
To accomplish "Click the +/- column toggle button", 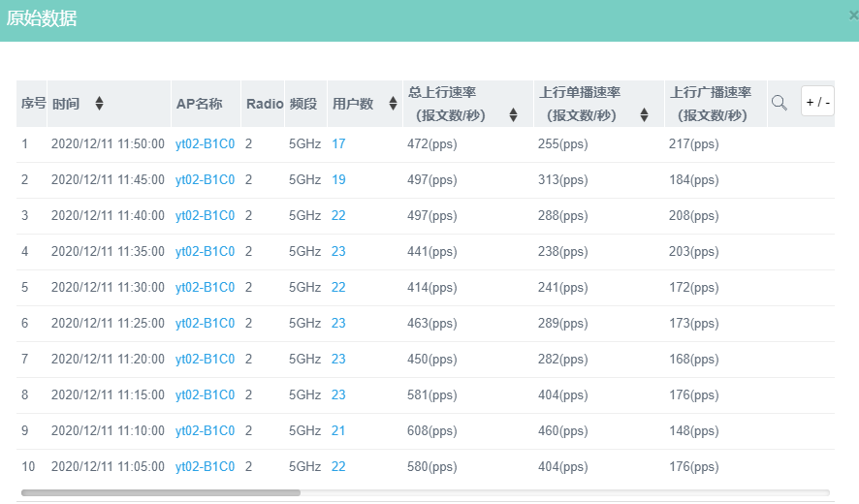I will coord(817,101).
